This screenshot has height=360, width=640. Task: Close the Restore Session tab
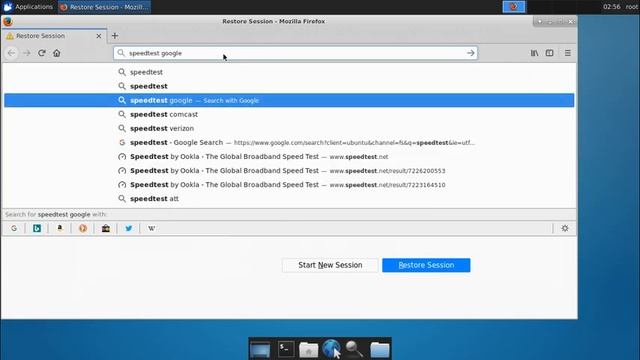(99, 36)
